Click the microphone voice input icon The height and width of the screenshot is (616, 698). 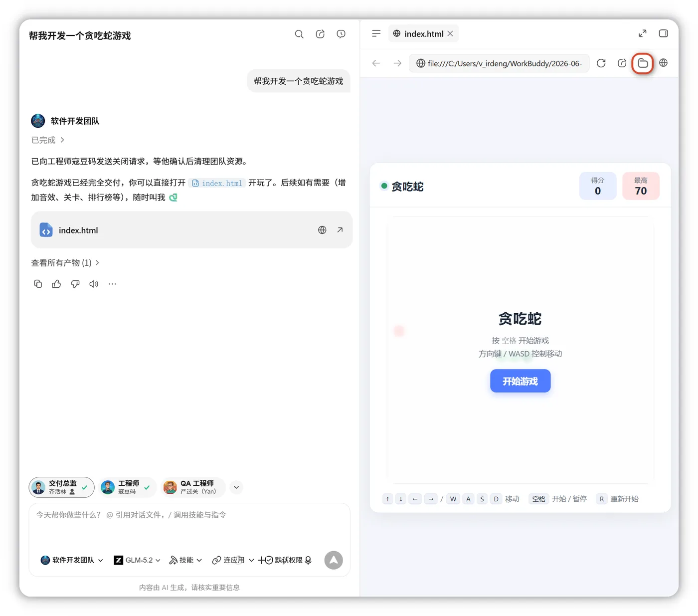tap(309, 560)
